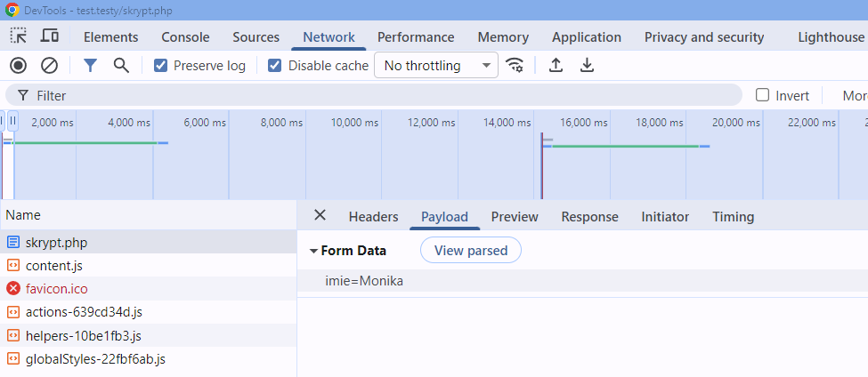Uncheck the Preserve log checkbox
The height and width of the screenshot is (377, 868).
pyautogui.click(x=161, y=66)
